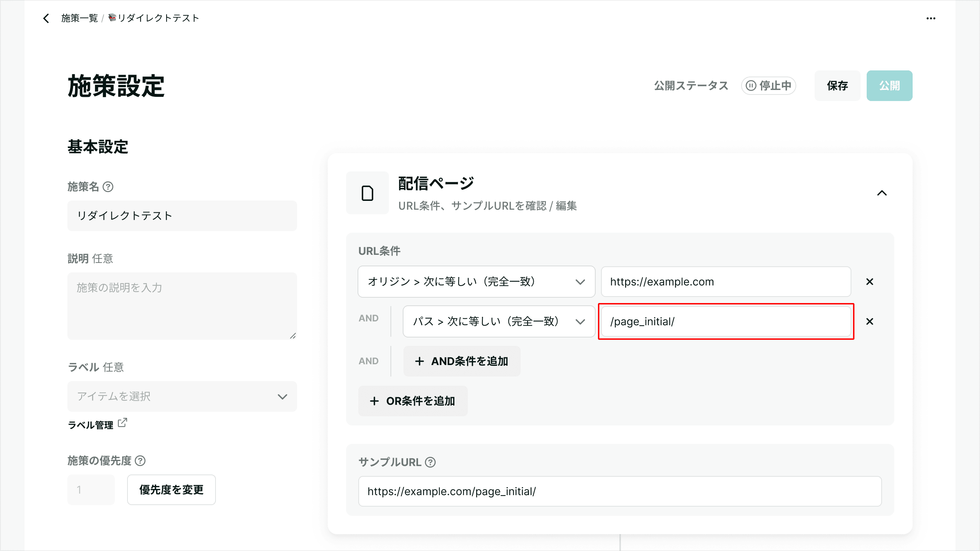Add a new AND条件
The width and height of the screenshot is (980, 551).
[462, 361]
